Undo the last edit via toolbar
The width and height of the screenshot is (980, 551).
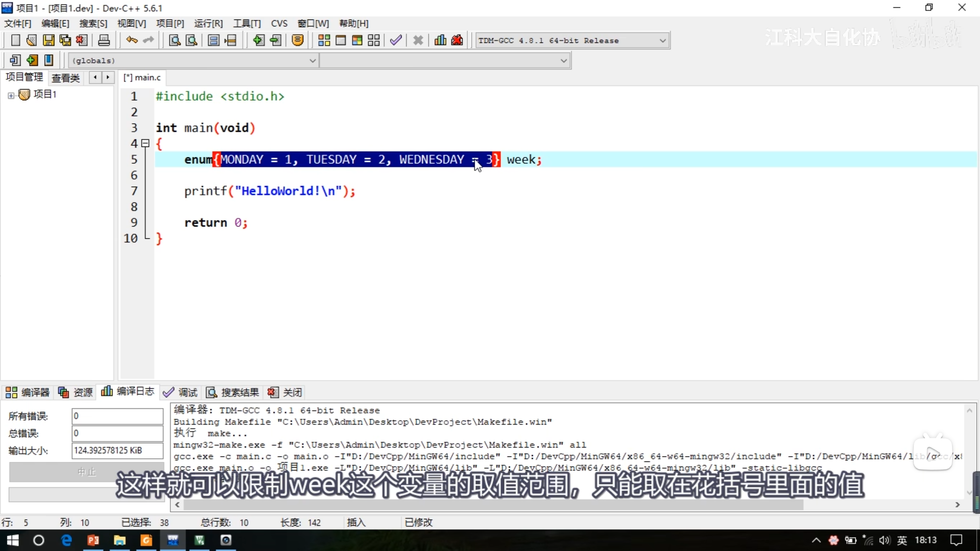(132, 40)
